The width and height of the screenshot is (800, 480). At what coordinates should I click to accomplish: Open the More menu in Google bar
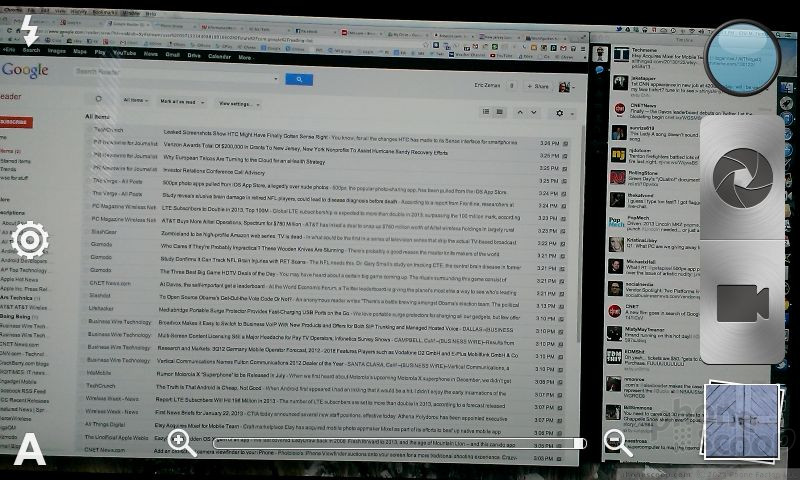coord(245,57)
